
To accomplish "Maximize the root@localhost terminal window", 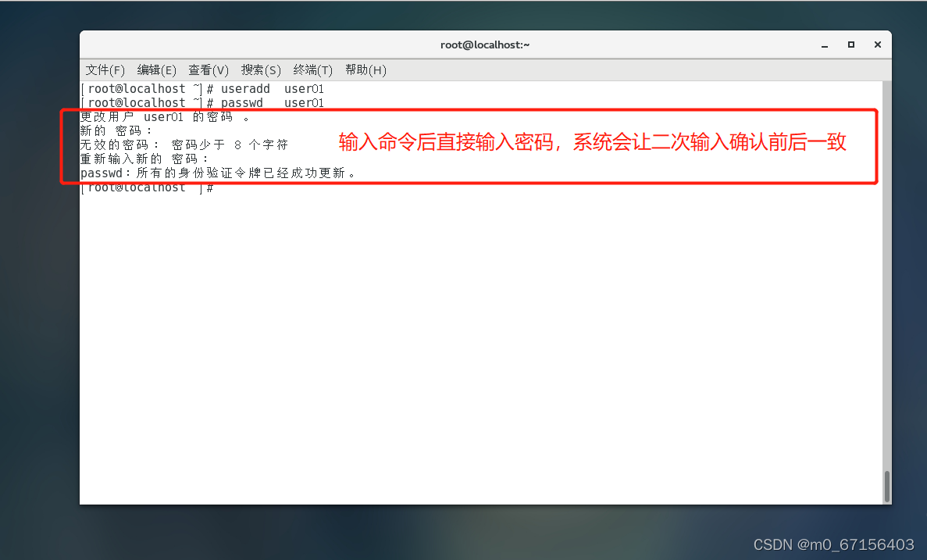I will [x=851, y=45].
